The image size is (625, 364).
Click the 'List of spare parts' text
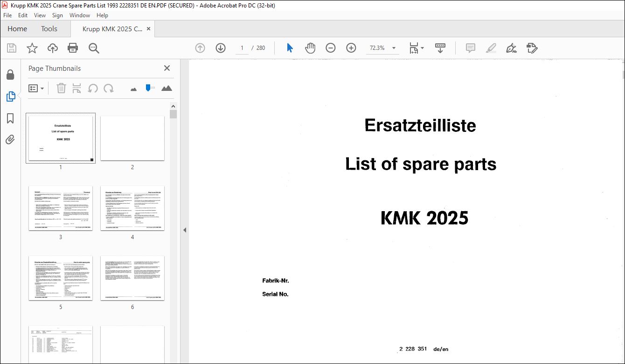pyautogui.click(x=421, y=164)
